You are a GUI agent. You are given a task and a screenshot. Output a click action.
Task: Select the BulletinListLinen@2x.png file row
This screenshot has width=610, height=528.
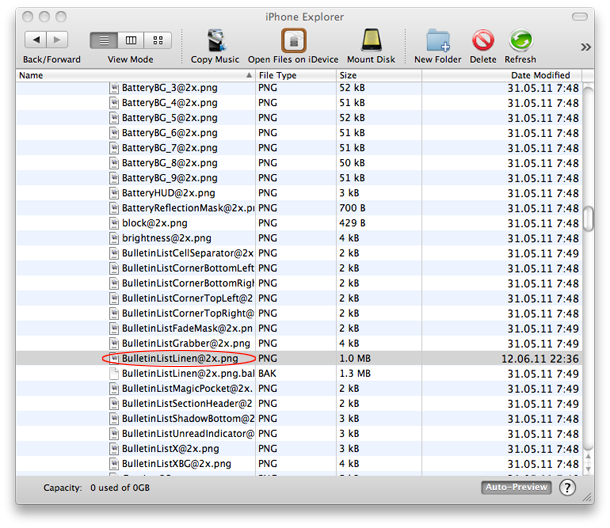(x=180, y=358)
